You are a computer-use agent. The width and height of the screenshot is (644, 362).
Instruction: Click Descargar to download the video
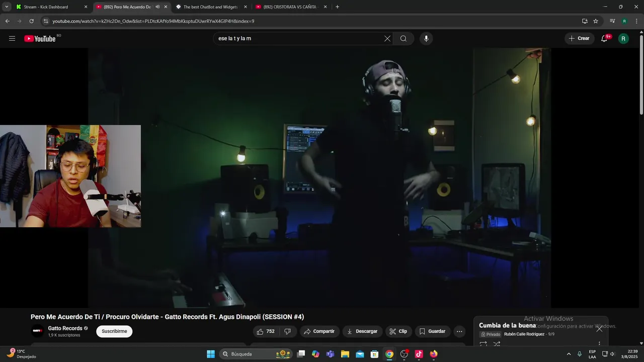[x=362, y=331]
